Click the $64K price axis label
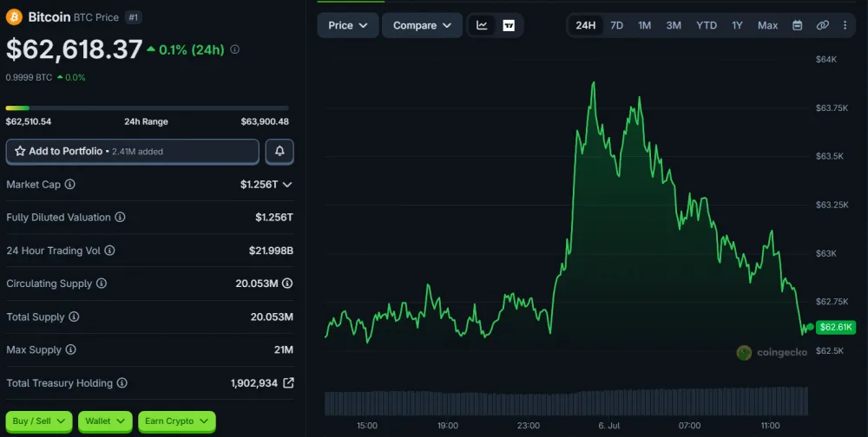The image size is (868, 437). (826, 59)
